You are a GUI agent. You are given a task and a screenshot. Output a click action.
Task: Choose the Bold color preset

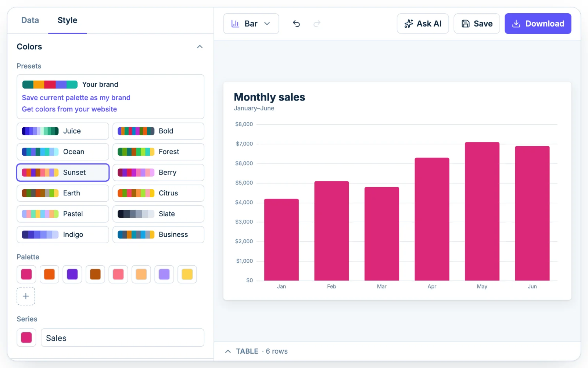(158, 131)
